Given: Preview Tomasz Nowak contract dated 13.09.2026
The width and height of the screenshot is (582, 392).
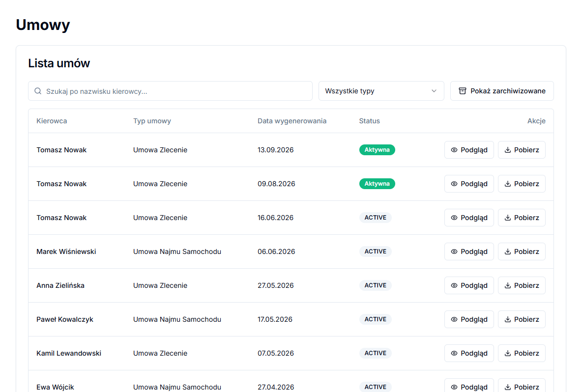Looking at the screenshot, I should point(469,150).
